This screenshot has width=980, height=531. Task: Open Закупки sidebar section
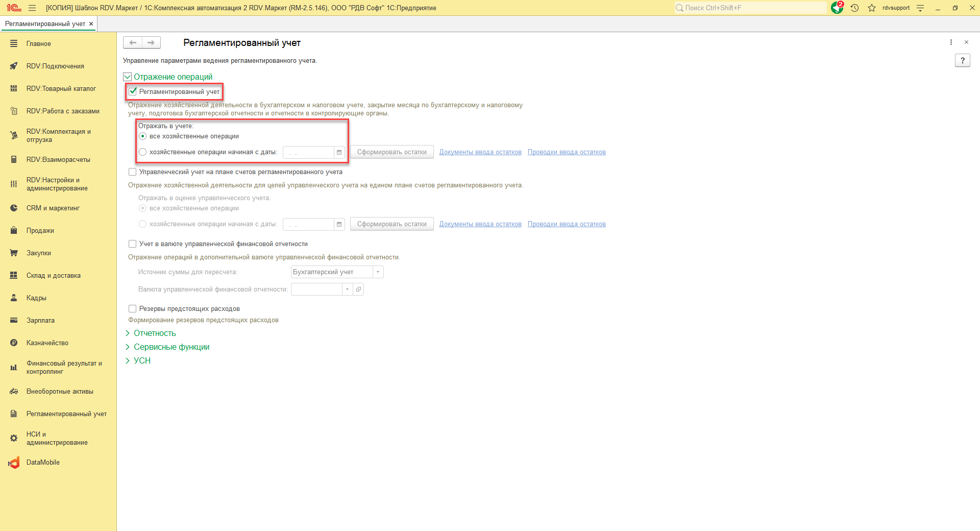coord(39,253)
